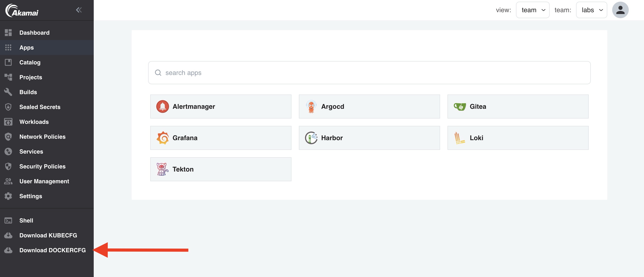Go to Dashboard menu item
Viewport: 644px width, 277px height.
pos(47,32)
